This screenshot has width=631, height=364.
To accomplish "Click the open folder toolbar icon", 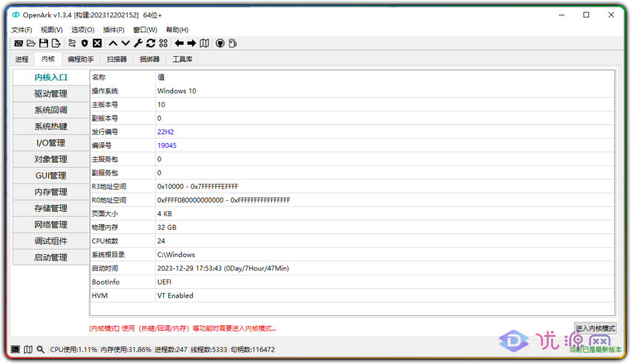I will [x=31, y=43].
